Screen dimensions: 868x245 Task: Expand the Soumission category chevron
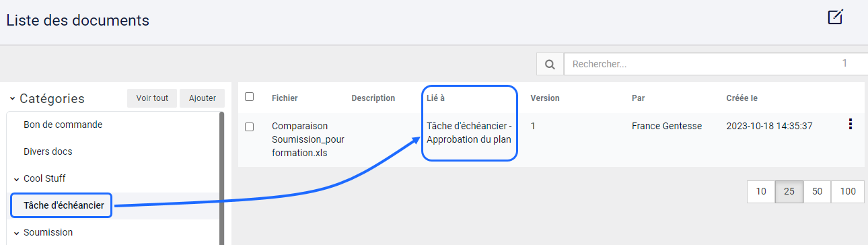click(x=16, y=233)
